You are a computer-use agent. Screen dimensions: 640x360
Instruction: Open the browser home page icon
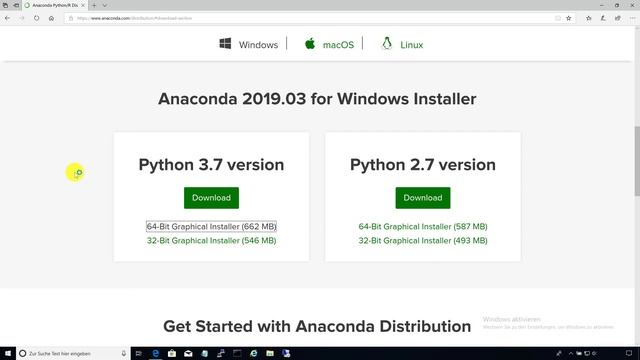click(x=51, y=18)
